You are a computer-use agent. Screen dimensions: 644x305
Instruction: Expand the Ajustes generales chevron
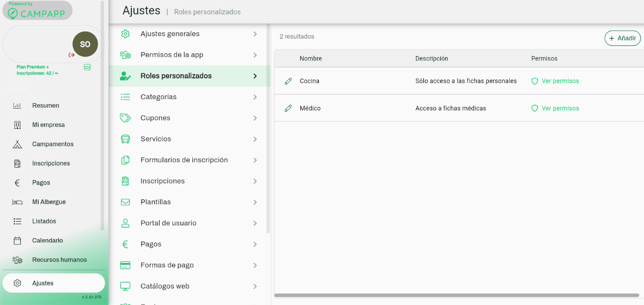pyautogui.click(x=255, y=34)
